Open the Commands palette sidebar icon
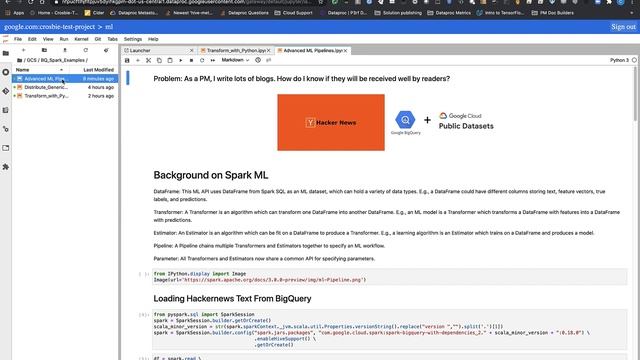The image size is (640, 360). coord(6,110)
